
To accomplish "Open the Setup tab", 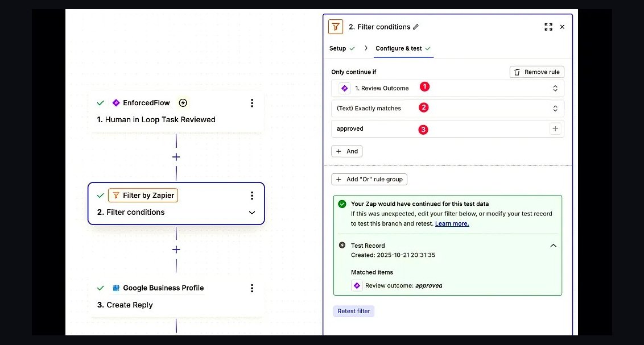I will 342,48.
